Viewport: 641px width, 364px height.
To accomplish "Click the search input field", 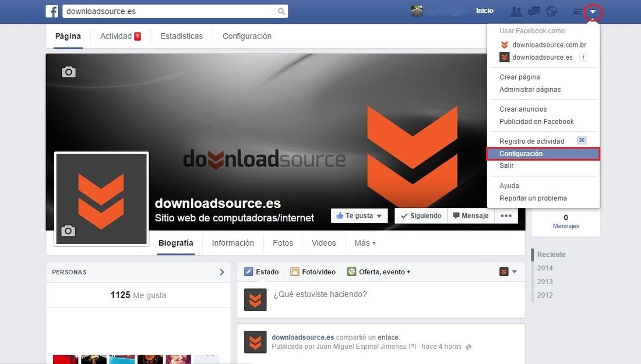I will 169,12.
